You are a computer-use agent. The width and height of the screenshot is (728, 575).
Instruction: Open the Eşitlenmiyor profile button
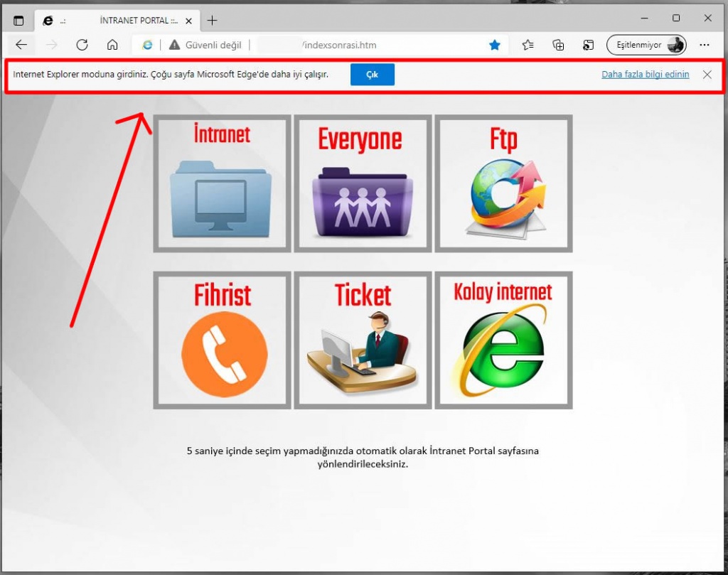pos(646,45)
